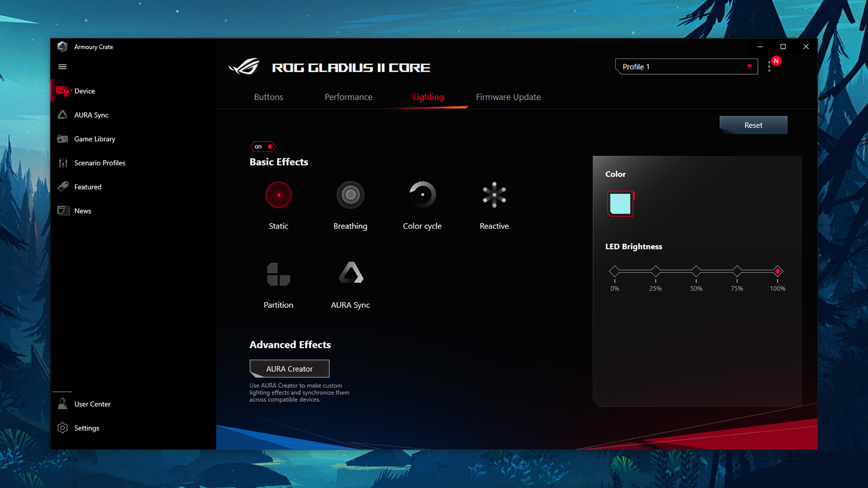Set LED brightness to 100%
Viewport: 868px width, 488px height.
pyautogui.click(x=777, y=271)
